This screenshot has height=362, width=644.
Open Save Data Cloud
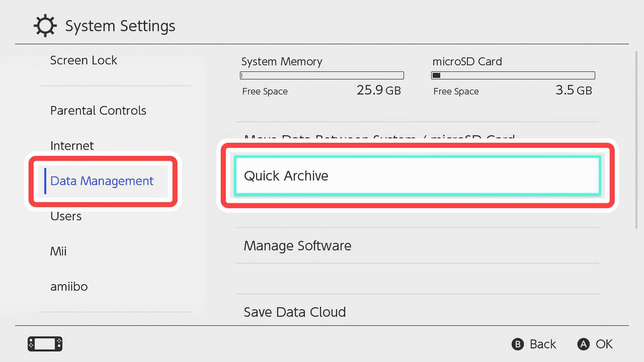point(295,312)
